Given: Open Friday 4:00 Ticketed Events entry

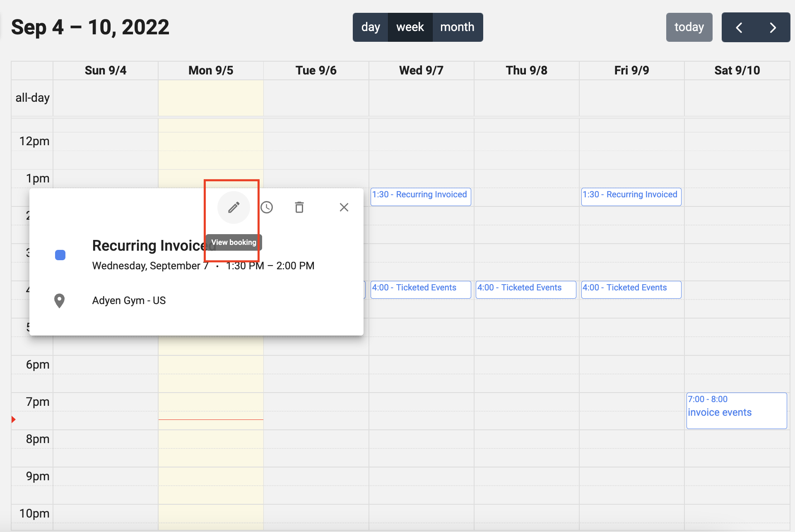Looking at the screenshot, I should pos(631,289).
